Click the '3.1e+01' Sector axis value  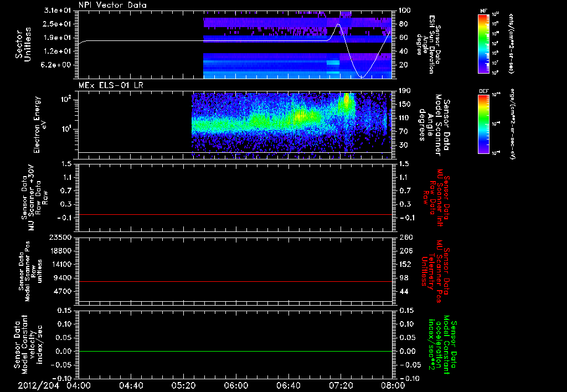(x=57, y=11)
